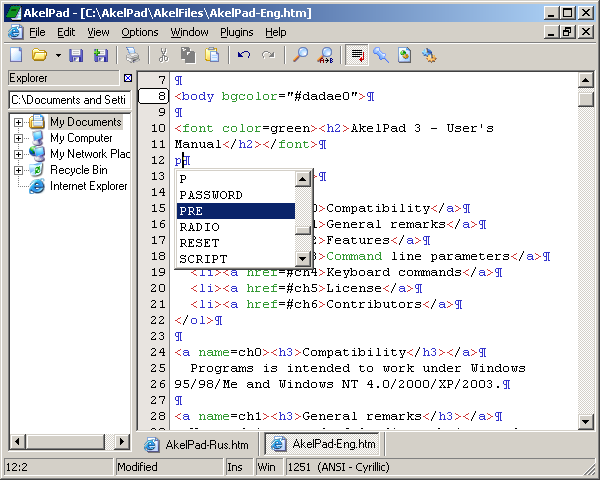Open the Plugins menu
The height and width of the screenshot is (480, 600).
(236, 32)
